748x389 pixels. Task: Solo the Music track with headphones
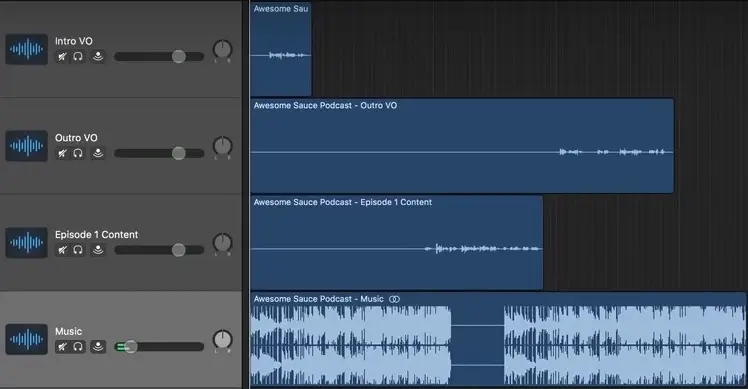click(x=78, y=347)
